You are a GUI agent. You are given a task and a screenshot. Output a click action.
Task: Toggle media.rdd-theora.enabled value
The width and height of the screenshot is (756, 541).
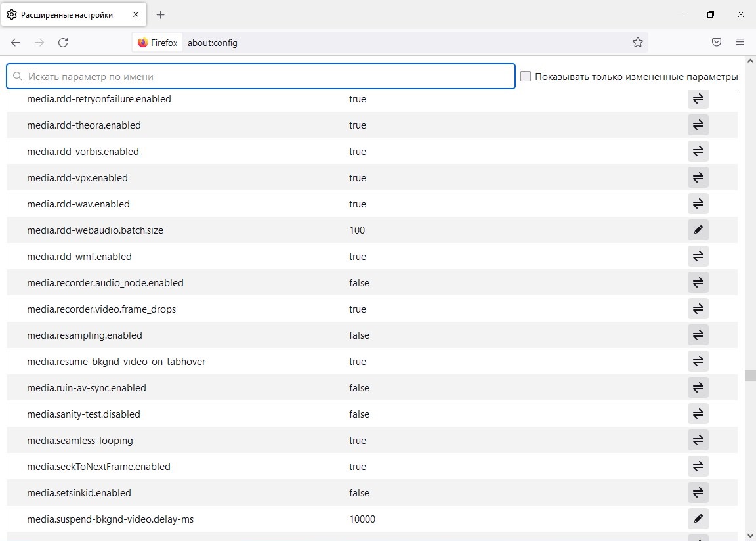[698, 125]
